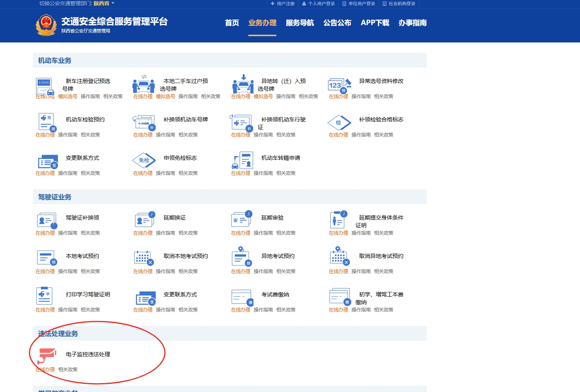The height and width of the screenshot is (392, 580).
Task: Click the 机动车转籍申请 icon
Action: pos(242,160)
